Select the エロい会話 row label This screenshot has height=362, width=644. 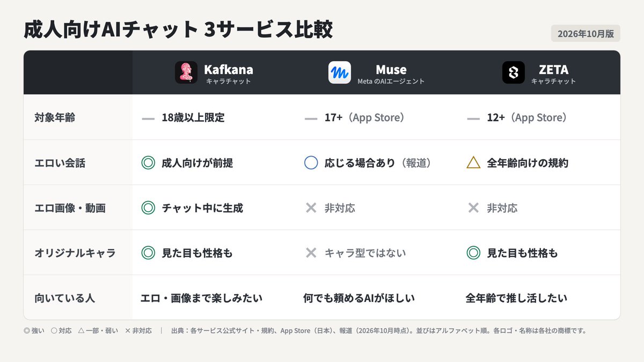coord(60,163)
